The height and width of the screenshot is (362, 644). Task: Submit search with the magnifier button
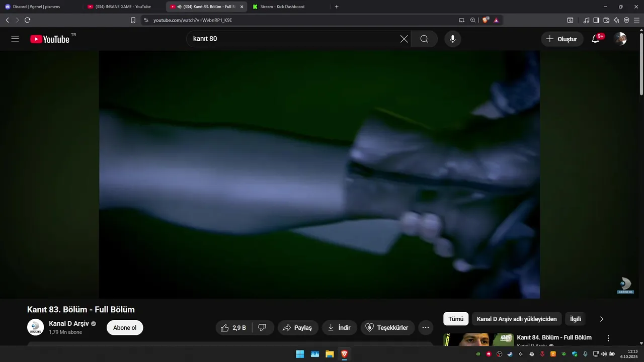click(x=424, y=39)
